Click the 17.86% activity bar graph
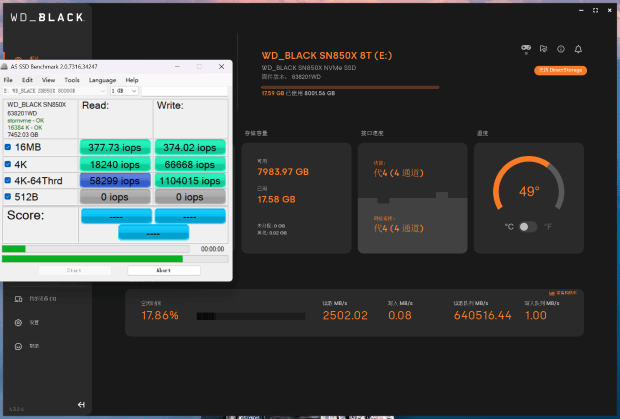620x419 pixels. coord(251,316)
